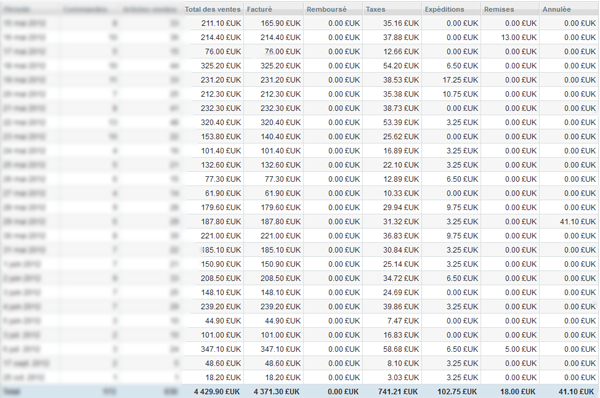Select the 140.40 £UK Facturé cell

274,137
